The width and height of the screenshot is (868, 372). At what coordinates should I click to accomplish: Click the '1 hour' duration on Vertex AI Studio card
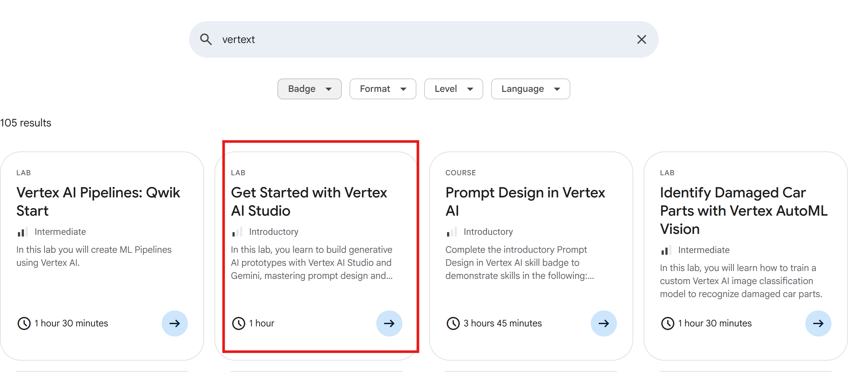(x=261, y=323)
